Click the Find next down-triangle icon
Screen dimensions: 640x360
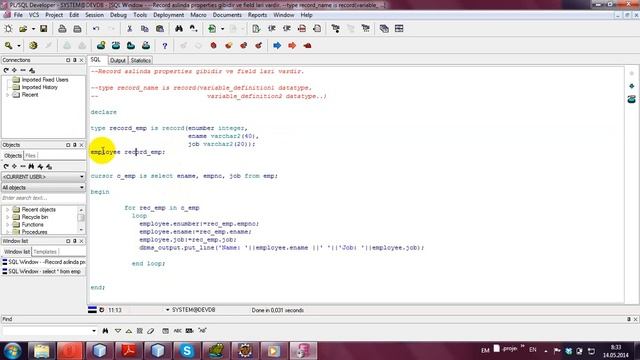(118, 331)
